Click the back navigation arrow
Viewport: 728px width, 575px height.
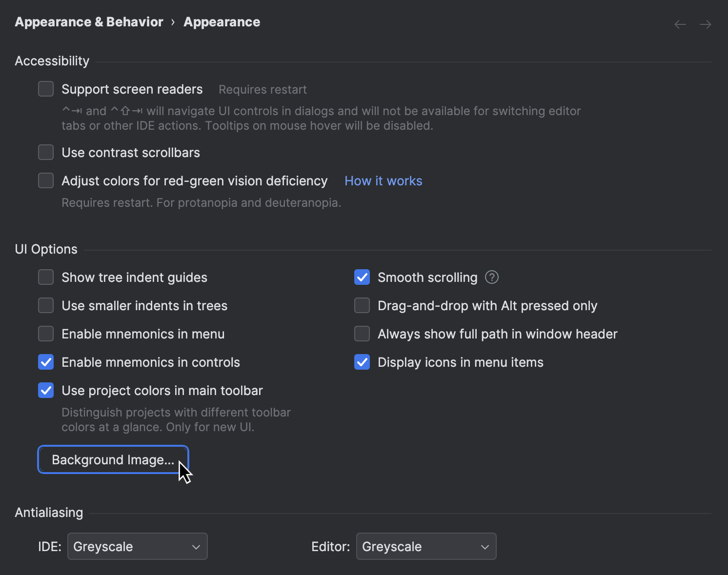tap(680, 24)
